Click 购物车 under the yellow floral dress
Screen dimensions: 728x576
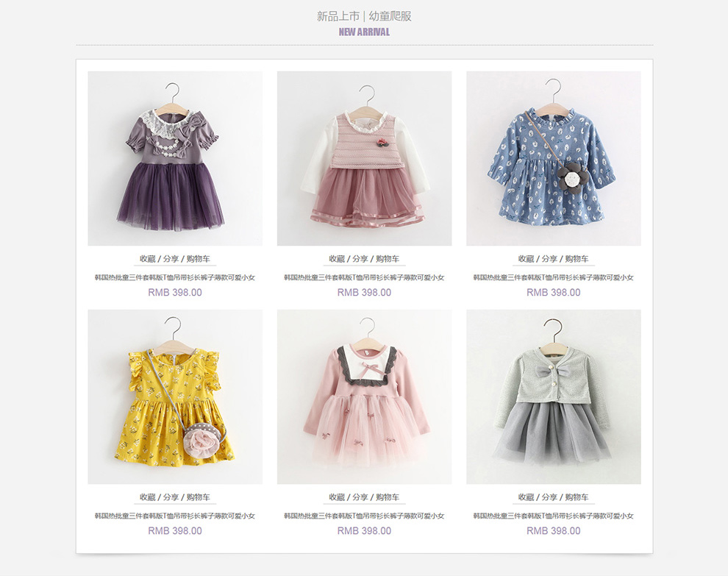(x=199, y=497)
